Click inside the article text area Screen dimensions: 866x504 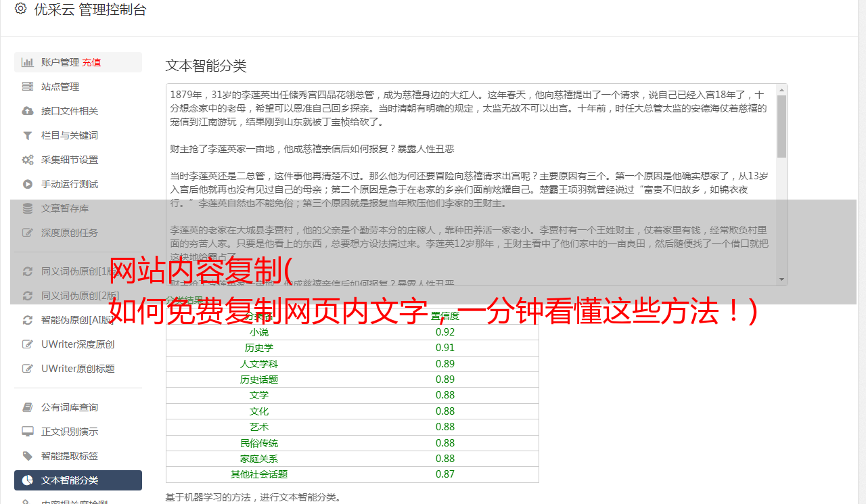coord(471,184)
